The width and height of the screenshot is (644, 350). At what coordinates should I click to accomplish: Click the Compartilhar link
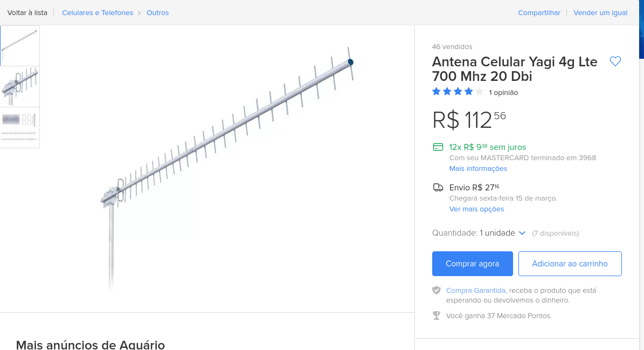tap(539, 12)
